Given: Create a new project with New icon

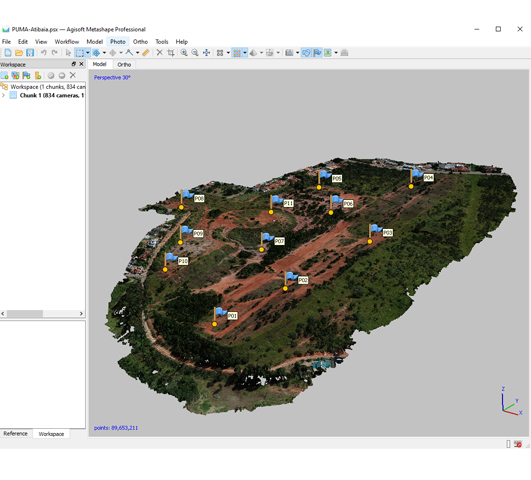Looking at the screenshot, I should (8, 53).
